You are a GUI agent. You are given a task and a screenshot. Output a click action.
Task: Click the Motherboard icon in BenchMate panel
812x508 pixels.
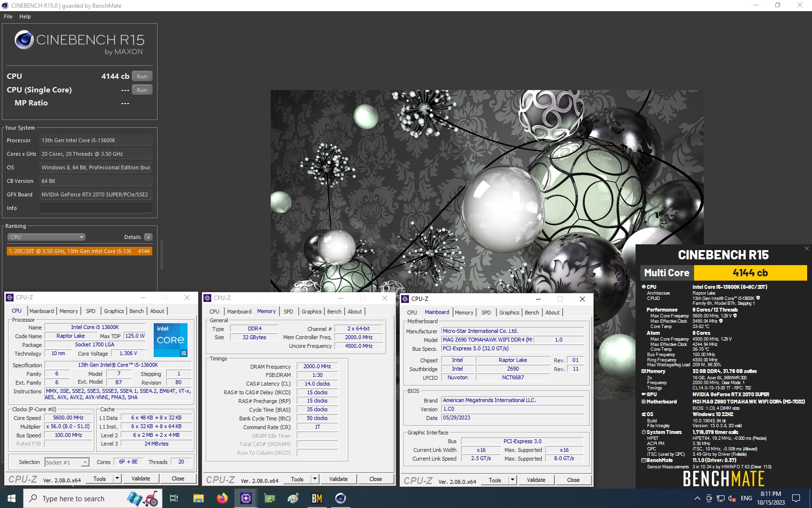644,402
